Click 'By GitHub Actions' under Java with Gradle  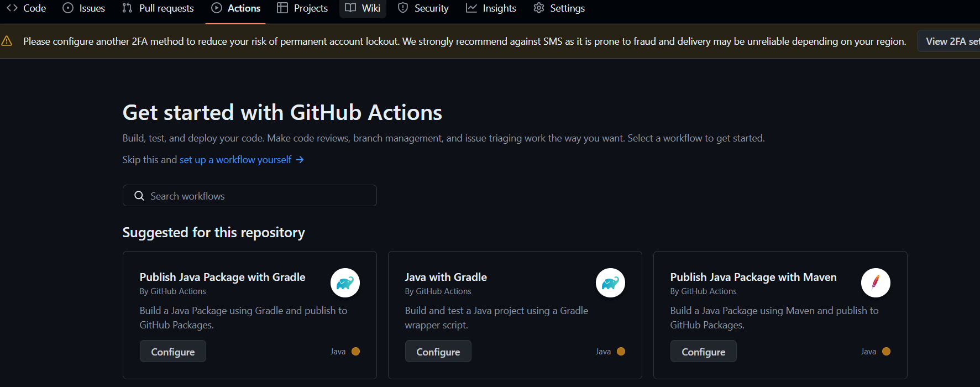438,291
